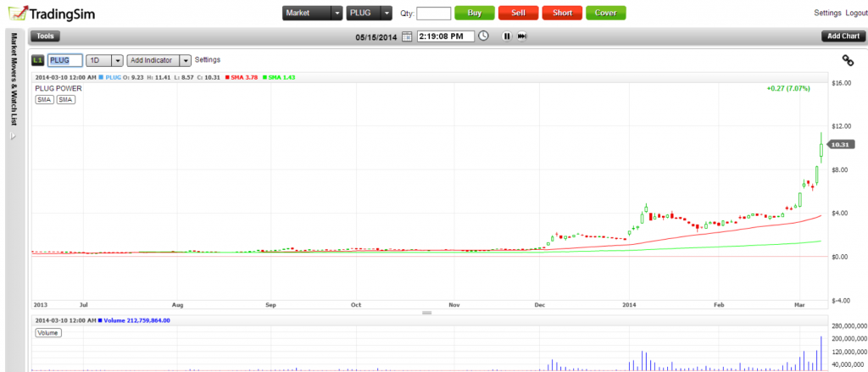Open the Market order type dropdown
The image size is (868, 372).
tap(312, 13)
